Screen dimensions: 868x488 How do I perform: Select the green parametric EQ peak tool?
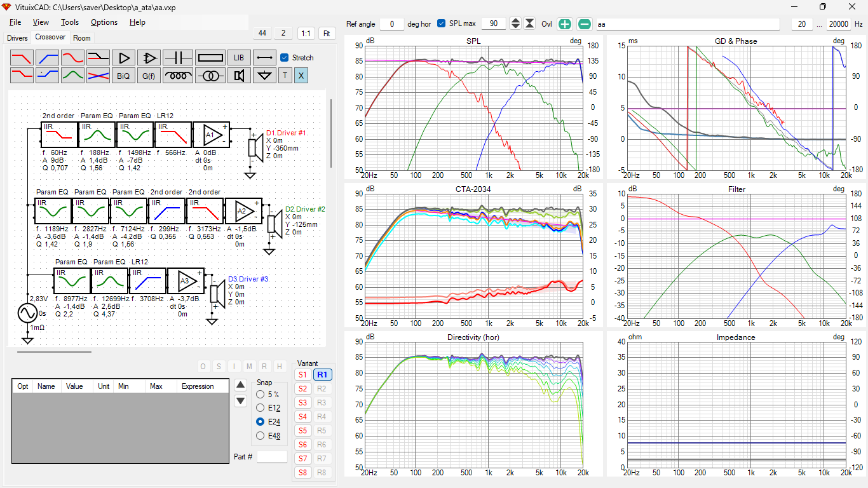pyautogui.click(x=73, y=76)
